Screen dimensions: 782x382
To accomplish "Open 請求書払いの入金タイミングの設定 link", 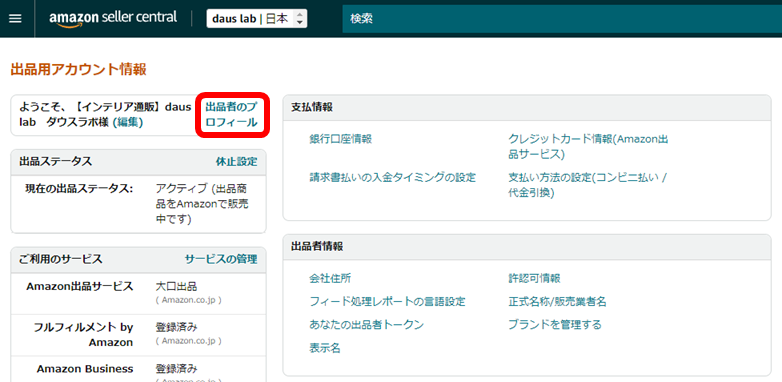I will coord(392,177).
